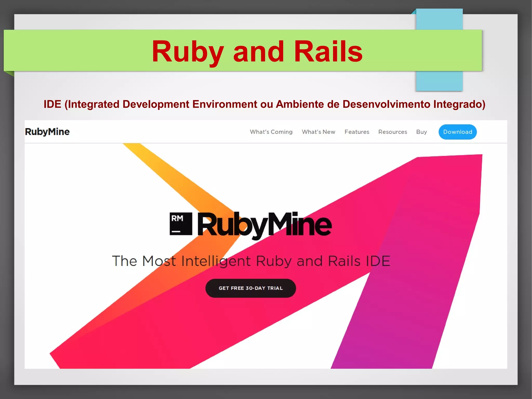Open the What's Coming menu item
532x399 pixels.
pos(271,132)
